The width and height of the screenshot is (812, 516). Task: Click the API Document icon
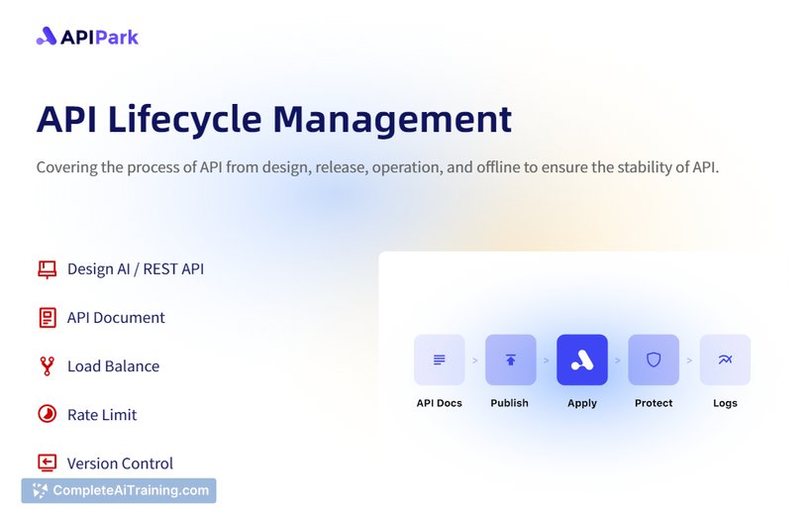click(x=47, y=318)
